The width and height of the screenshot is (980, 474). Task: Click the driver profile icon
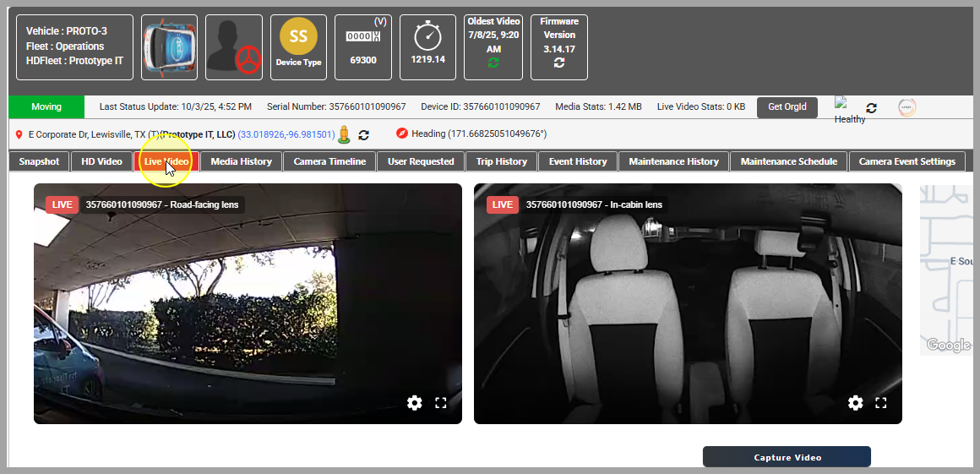(x=233, y=47)
